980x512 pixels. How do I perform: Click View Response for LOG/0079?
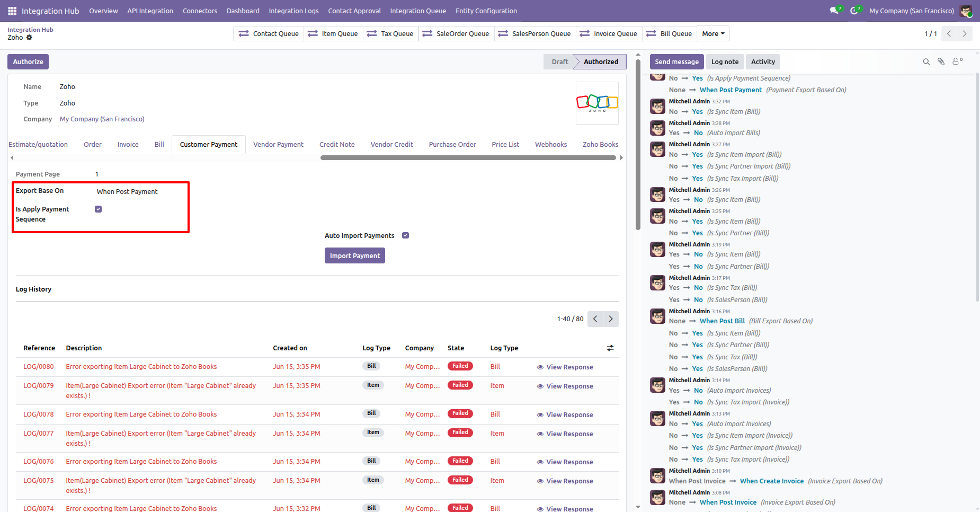click(x=565, y=386)
